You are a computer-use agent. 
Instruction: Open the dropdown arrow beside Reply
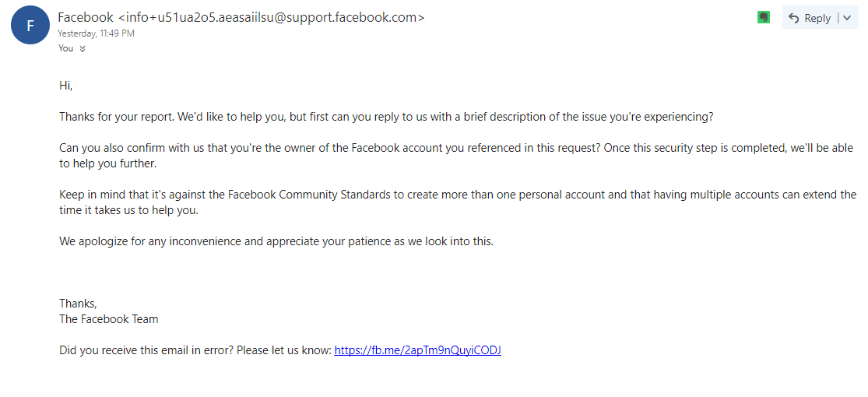click(x=847, y=18)
